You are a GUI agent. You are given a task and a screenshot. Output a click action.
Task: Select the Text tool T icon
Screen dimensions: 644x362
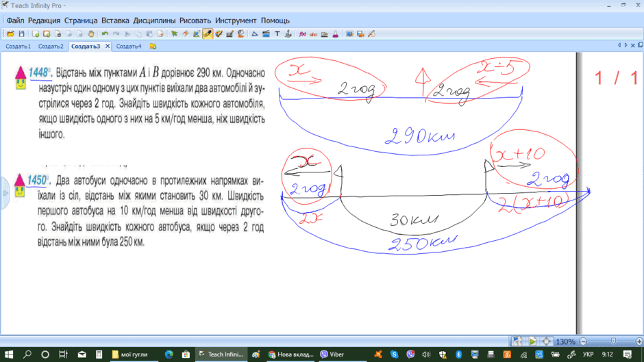[277, 34]
